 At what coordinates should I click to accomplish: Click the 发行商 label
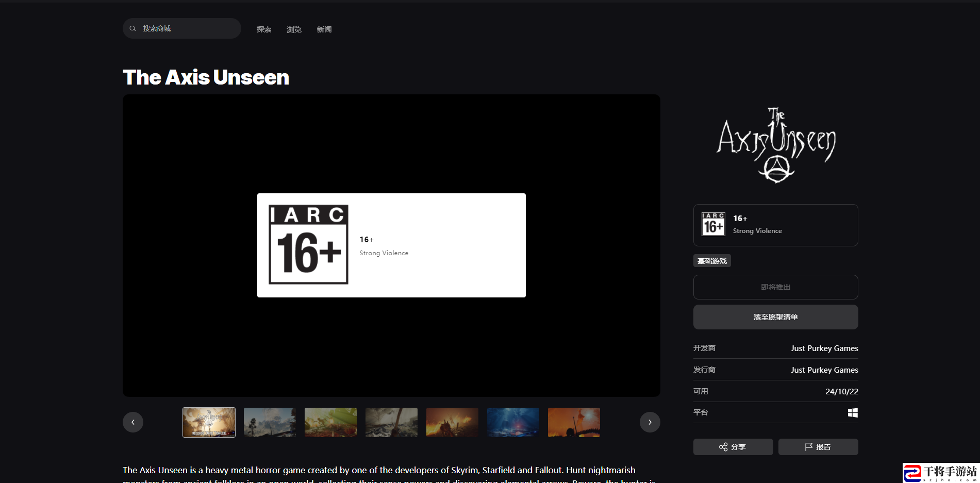click(704, 370)
